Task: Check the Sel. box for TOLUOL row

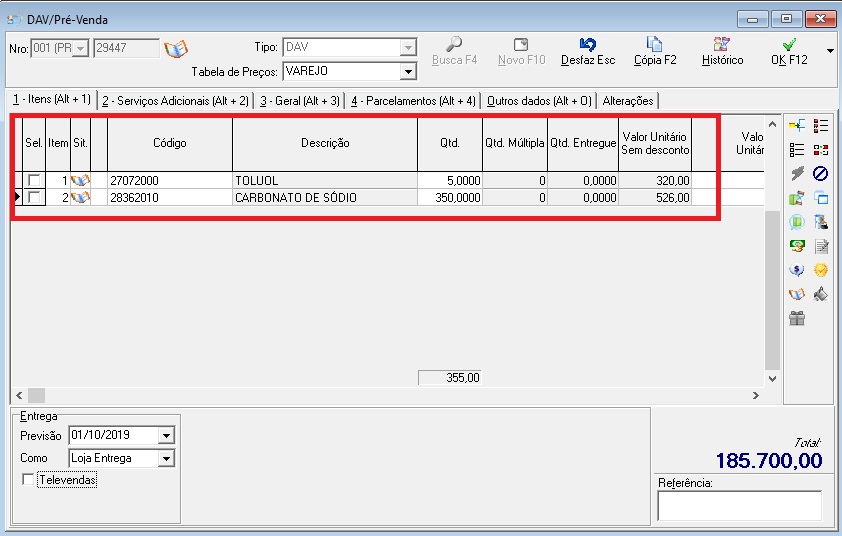Action: 35,181
